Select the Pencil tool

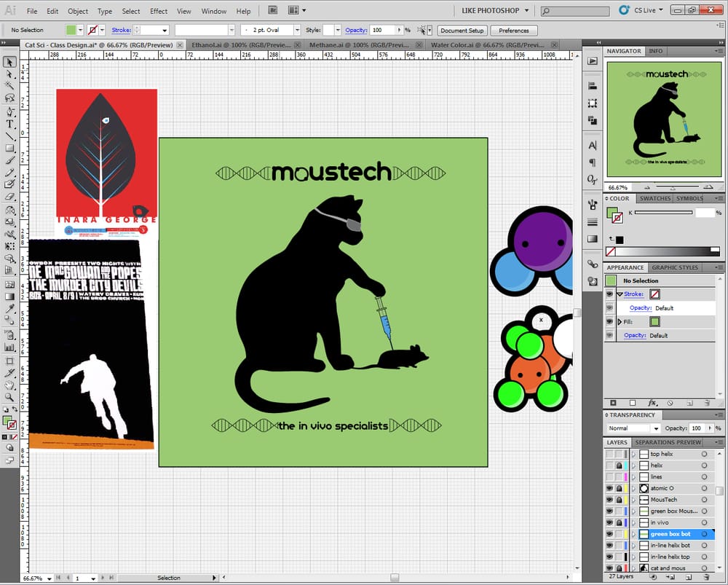click(x=9, y=173)
